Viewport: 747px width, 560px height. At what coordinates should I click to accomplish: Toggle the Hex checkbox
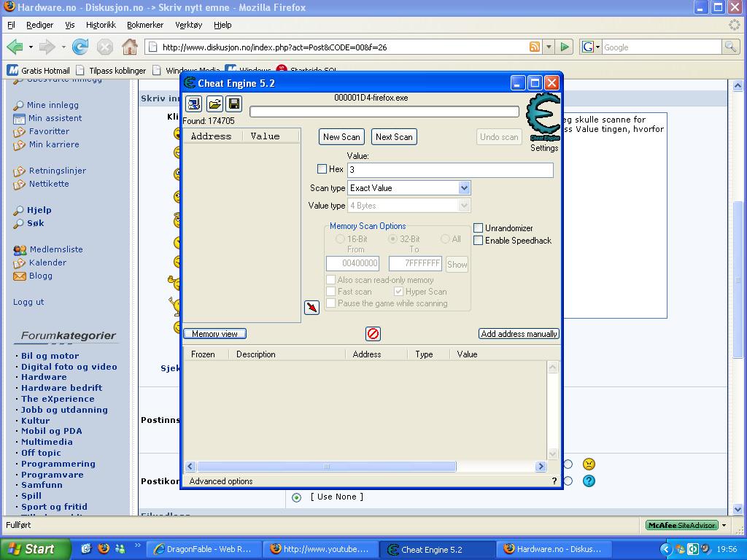click(x=322, y=168)
